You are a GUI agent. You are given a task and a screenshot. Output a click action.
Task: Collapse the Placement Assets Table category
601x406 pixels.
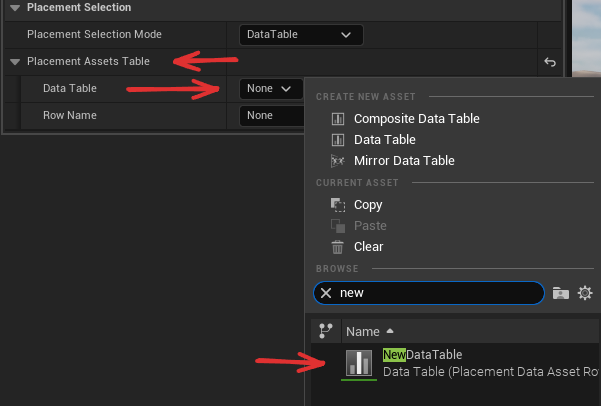click(14, 62)
